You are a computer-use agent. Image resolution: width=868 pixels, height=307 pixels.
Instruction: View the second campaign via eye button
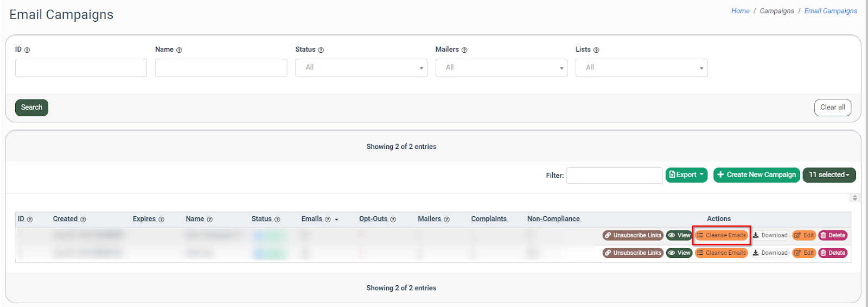coord(679,253)
